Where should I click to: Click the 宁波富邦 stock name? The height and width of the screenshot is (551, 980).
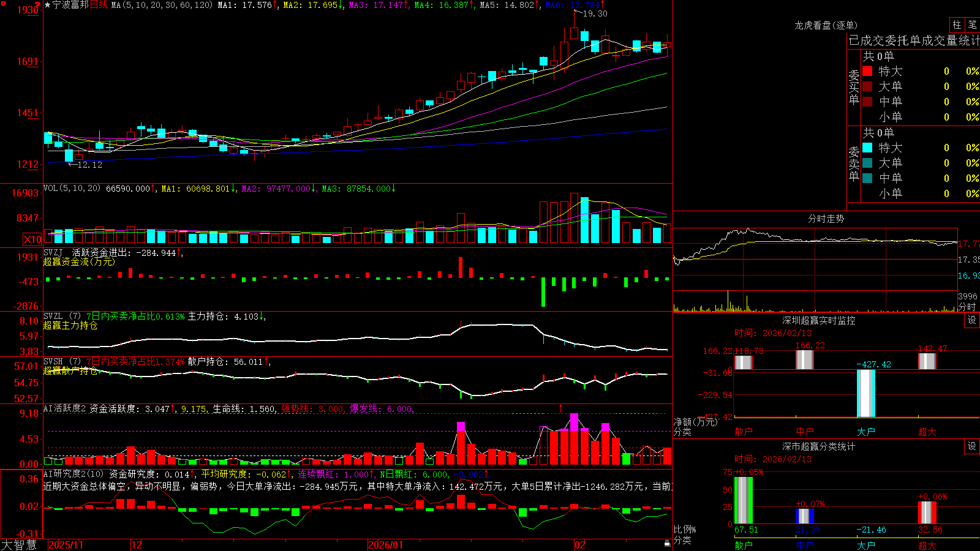(x=70, y=5)
